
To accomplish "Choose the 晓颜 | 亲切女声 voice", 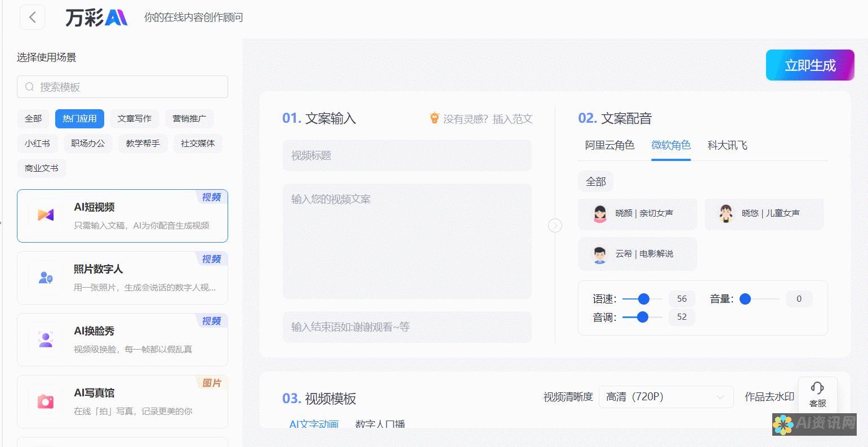I will [x=638, y=214].
